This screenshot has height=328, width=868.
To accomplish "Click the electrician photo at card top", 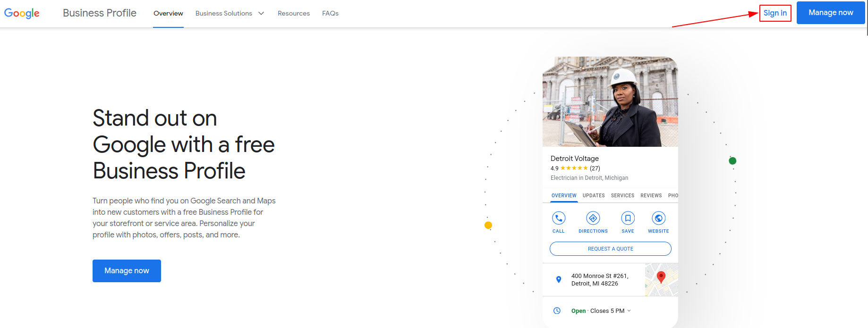I will (x=610, y=101).
